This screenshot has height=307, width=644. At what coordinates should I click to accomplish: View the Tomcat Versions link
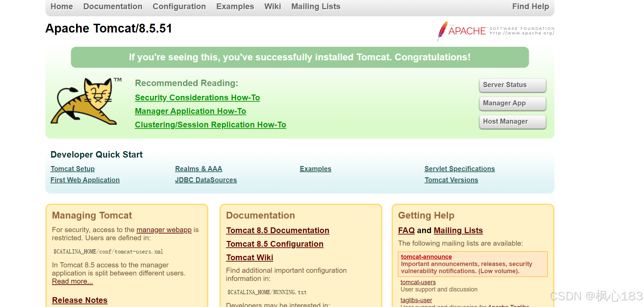point(451,180)
